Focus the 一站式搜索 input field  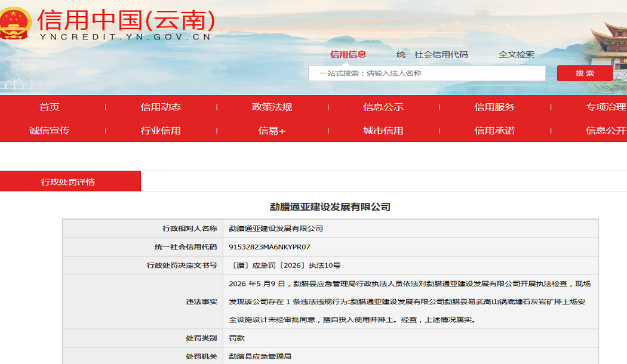pos(427,73)
